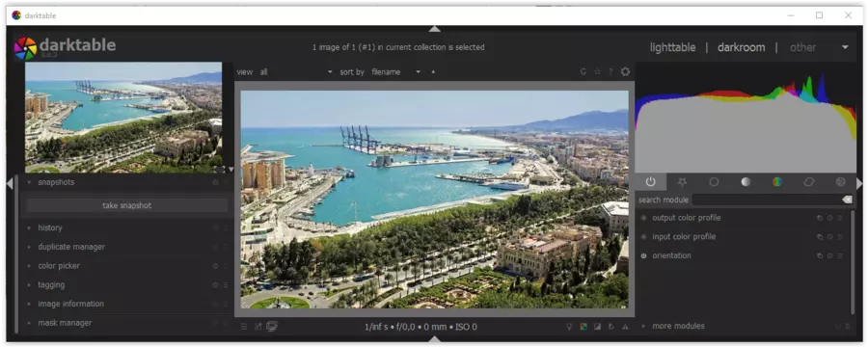Switch to lighttable view
Viewport: 868px width, 347px height.
672,47
